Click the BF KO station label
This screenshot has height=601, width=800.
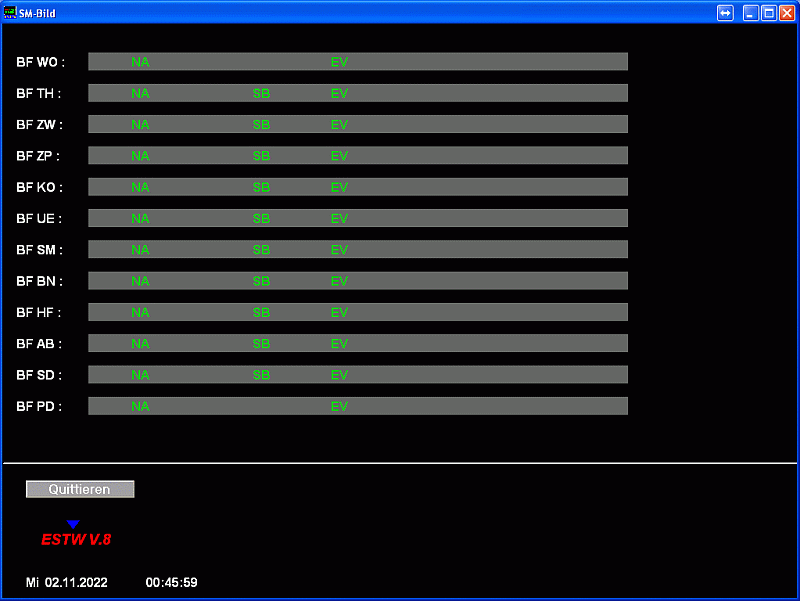pyautogui.click(x=39, y=187)
